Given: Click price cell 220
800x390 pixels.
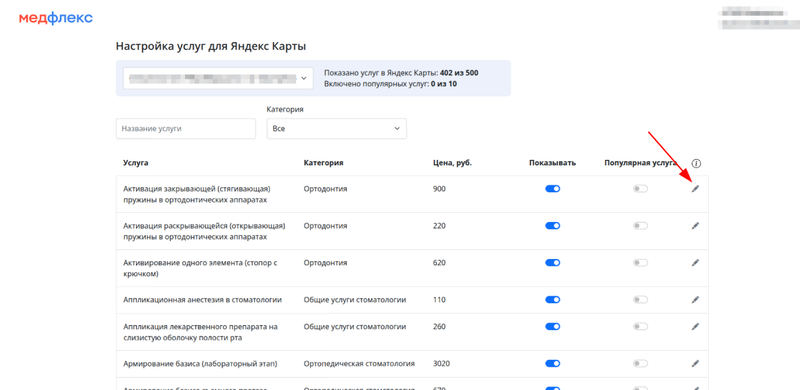Looking at the screenshot, I should (x=439, y=226).
